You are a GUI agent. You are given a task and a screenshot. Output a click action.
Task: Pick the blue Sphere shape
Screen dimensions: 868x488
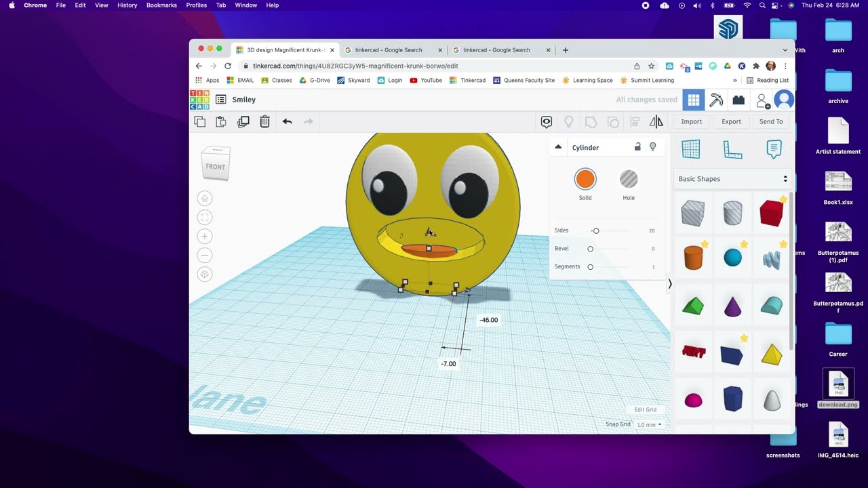(733, 258)
